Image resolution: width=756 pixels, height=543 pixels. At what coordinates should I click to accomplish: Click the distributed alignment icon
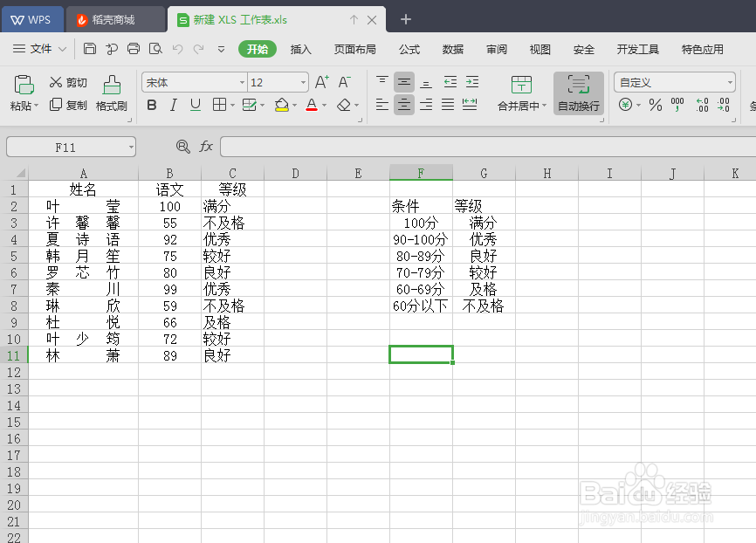pos(470,105)
